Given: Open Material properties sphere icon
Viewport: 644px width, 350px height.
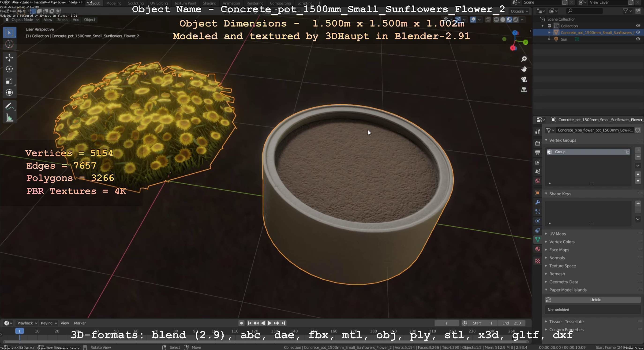Looking at the screenshot, I should (538, 249).
